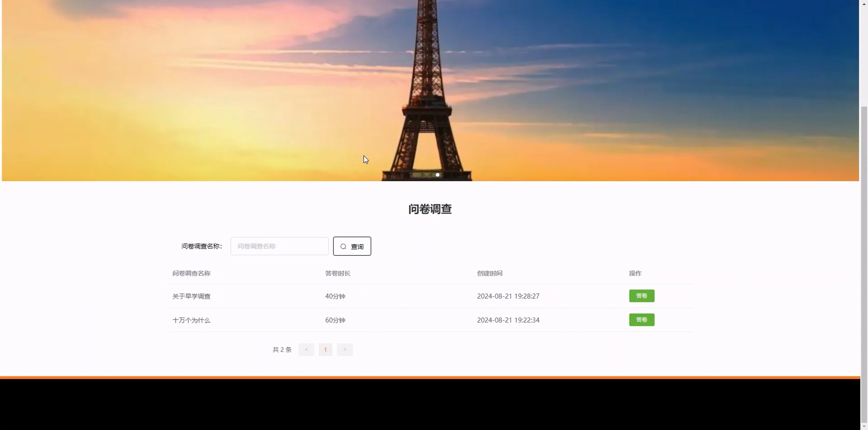Click the 创建时间 column header
This screenshot has height=430, width=868.
coord(489,273)
